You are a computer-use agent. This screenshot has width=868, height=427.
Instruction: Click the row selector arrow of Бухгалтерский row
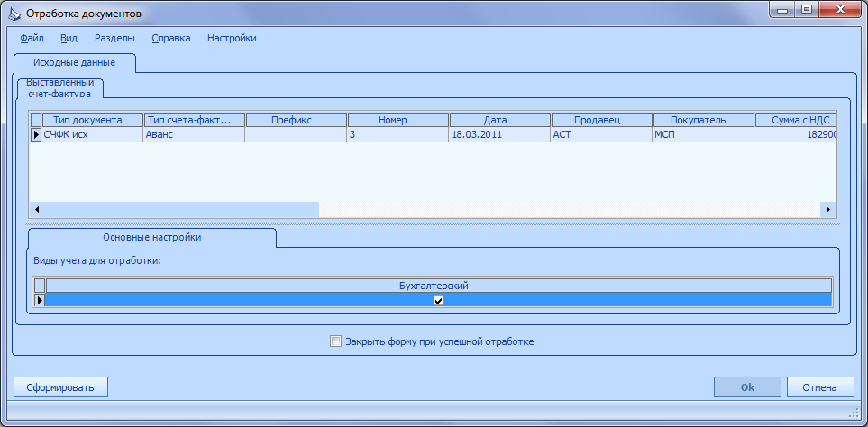[x=40, y=300]
